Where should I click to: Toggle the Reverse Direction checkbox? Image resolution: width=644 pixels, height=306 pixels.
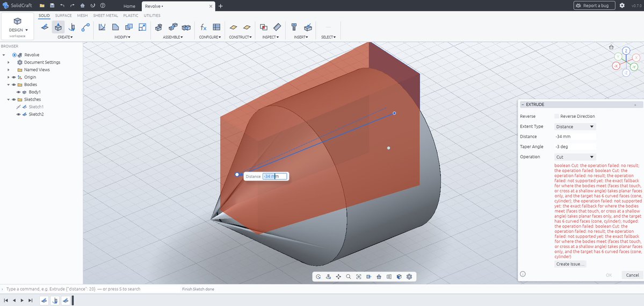pyautogui.click(x=556, y=116)
